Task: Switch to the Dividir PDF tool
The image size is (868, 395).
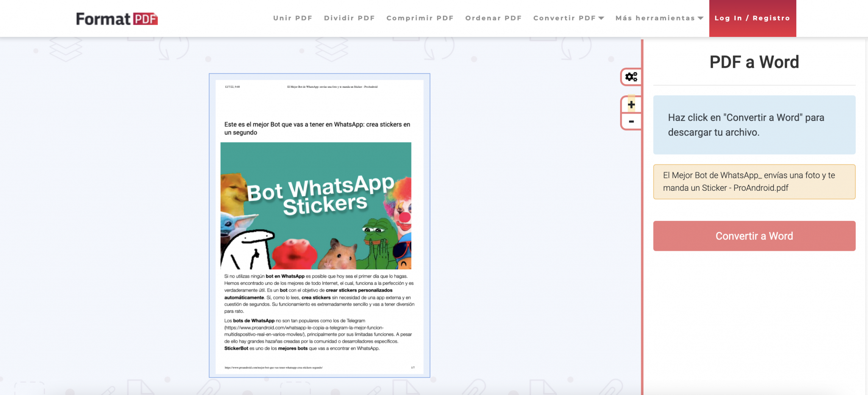Action: [x=349, y=18]
